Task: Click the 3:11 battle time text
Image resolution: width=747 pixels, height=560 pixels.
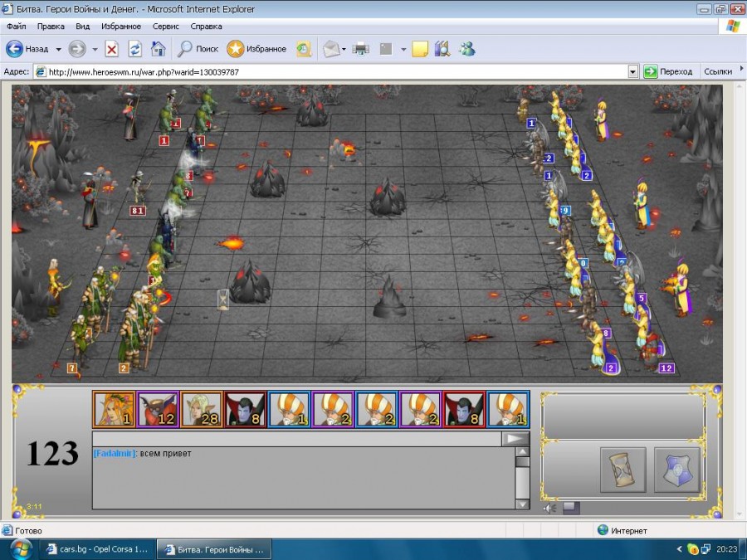Action: pos(34,506)
